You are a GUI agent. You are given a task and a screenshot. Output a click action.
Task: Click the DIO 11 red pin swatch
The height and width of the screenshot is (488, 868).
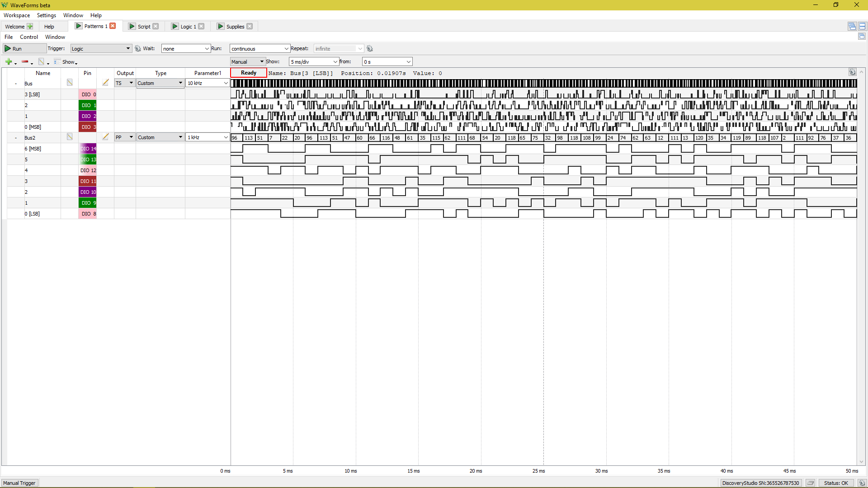pos(88,181)
